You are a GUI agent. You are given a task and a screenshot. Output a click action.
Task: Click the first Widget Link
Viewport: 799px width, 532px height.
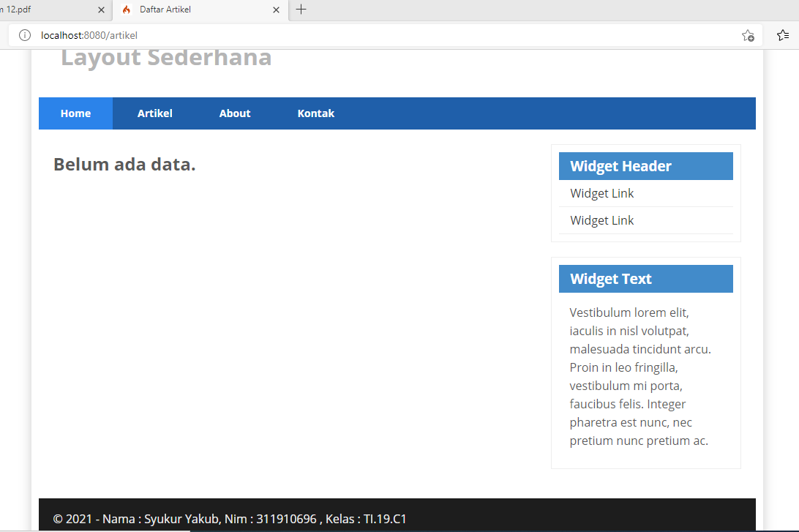coord(601,192)
